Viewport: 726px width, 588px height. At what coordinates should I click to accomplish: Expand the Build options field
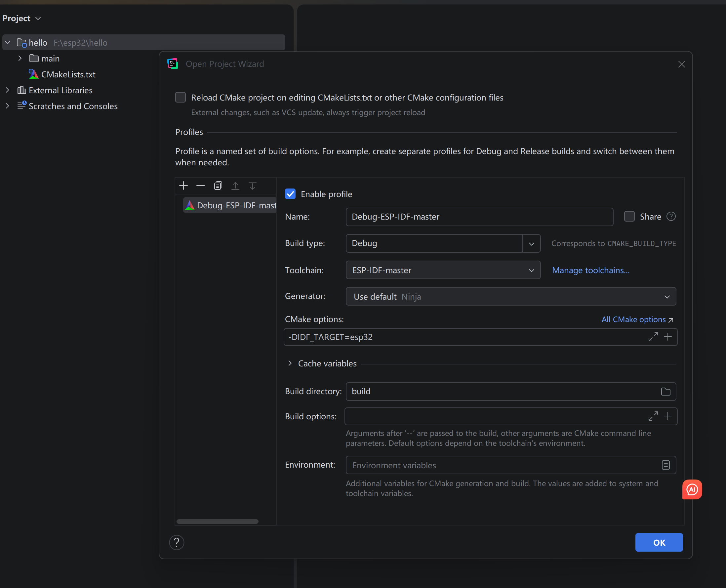coord(653,416)
